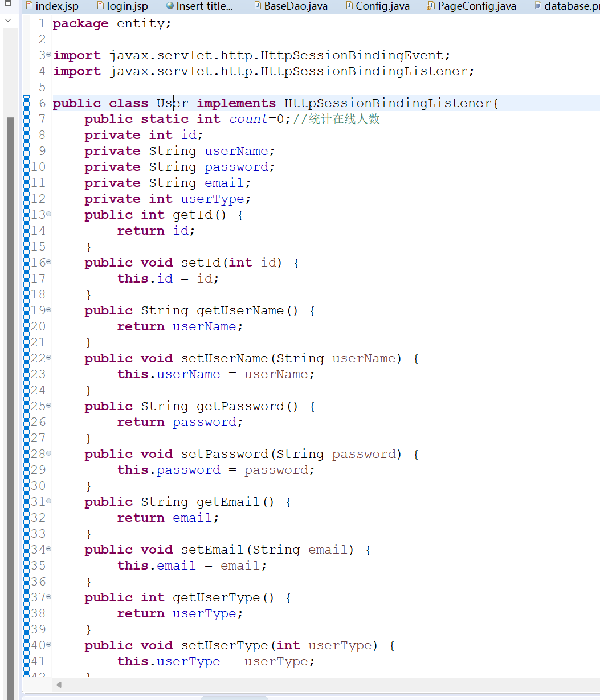Click method name 'getUserName()' on line 19
Image resolution: width=600 pixels, height=700 pixels.
pyautogui.click(x=248, y=310)
